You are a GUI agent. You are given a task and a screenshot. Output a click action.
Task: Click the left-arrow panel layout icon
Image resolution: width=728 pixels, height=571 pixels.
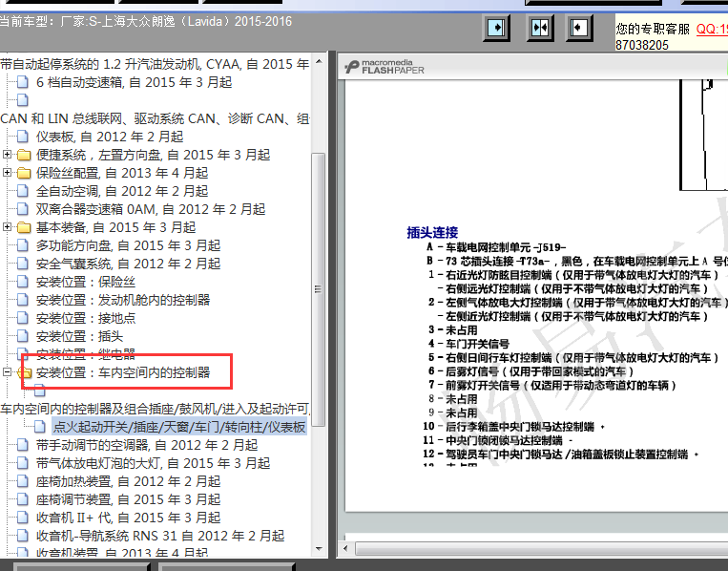(578, 28)
